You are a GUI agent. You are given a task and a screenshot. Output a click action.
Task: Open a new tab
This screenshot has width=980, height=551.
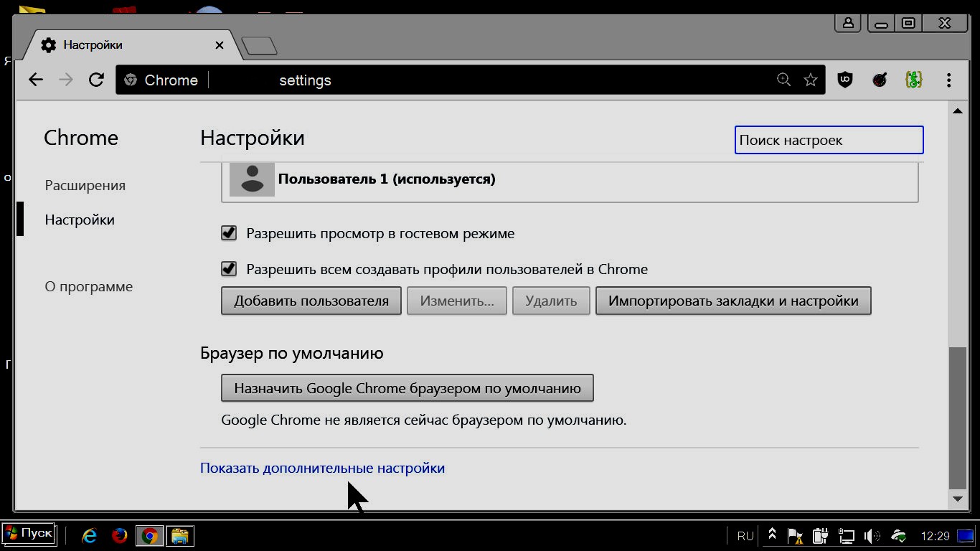(x=259, y=46)
